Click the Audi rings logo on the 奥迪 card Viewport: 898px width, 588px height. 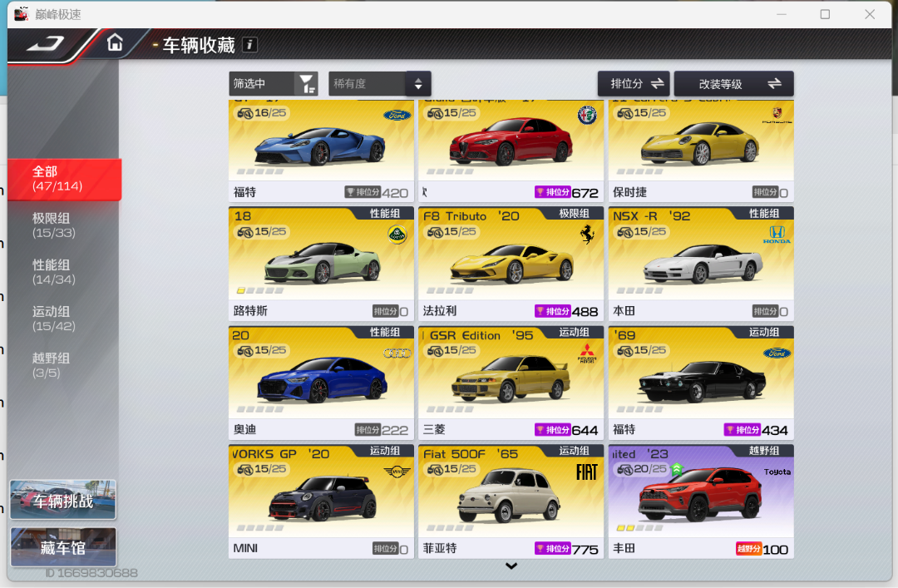point(397,353)
